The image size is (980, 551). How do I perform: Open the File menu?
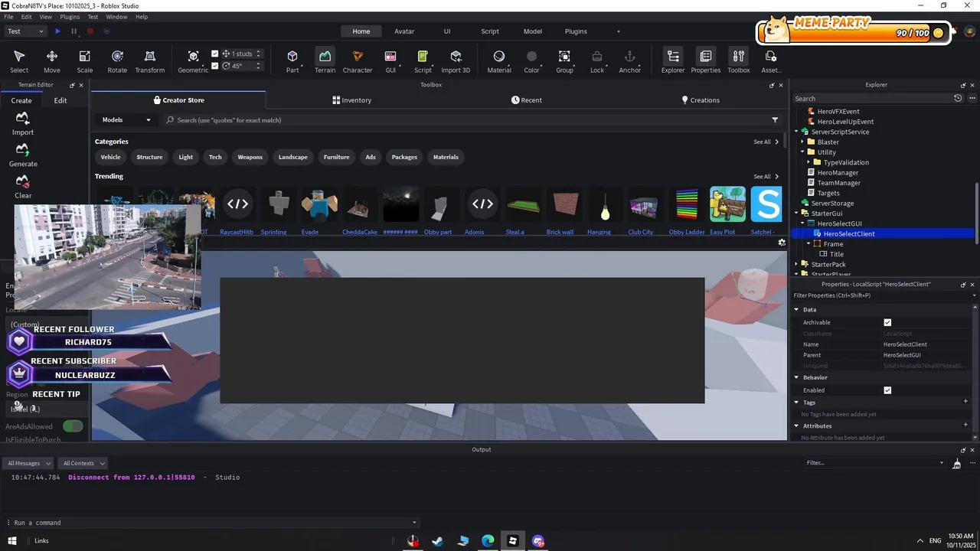click(x=8, y=17)
